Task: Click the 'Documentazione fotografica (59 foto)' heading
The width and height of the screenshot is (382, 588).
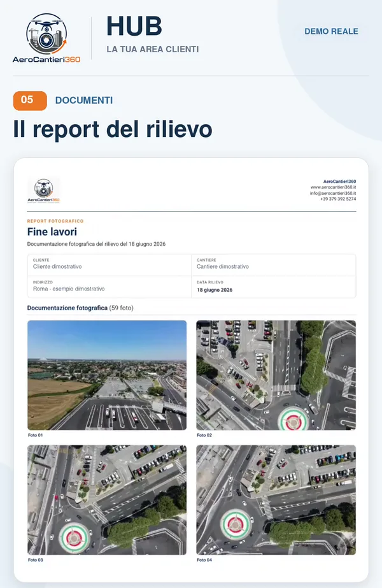Action: click(x=80, y=308)
